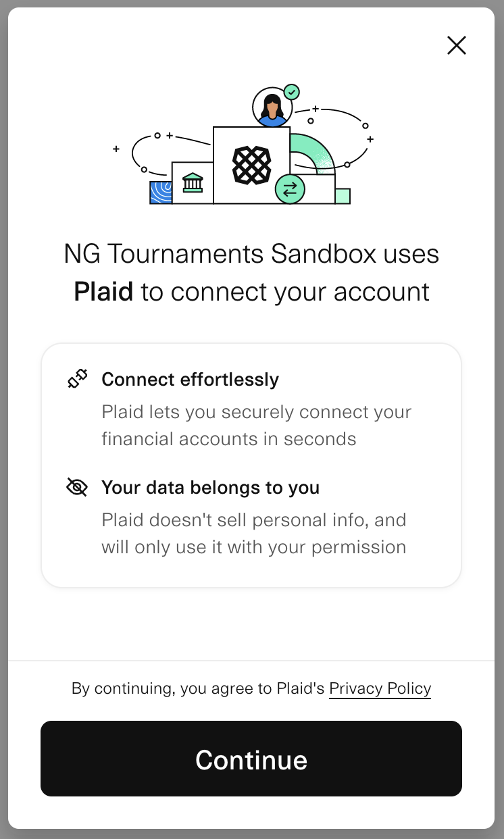Click the user avatar in illustration
504x839 pixels.
(272, 107)
